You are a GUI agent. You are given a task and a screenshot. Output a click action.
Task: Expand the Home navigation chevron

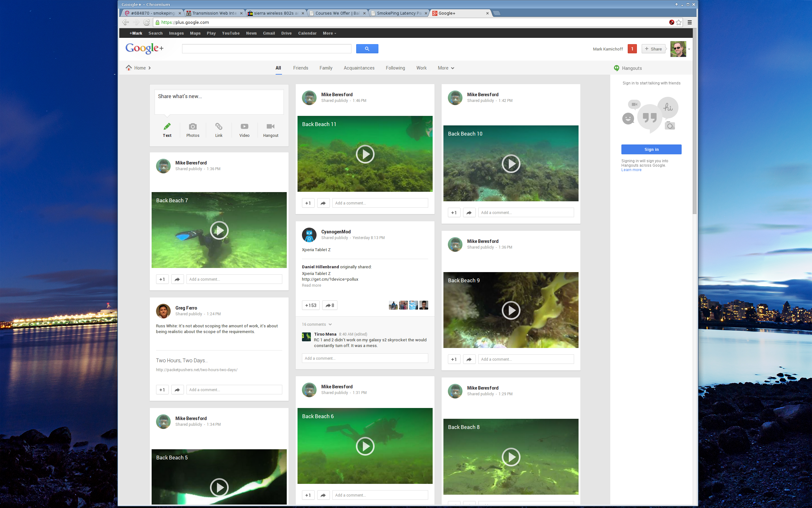(x=150, y=68)
